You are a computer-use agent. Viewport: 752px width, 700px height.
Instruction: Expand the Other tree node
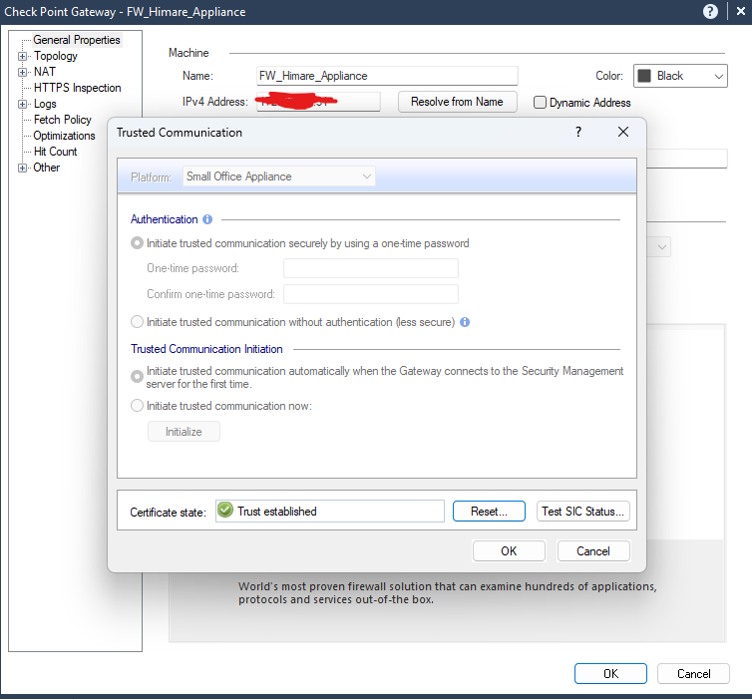pyautogui.click(x=22, y=168)
